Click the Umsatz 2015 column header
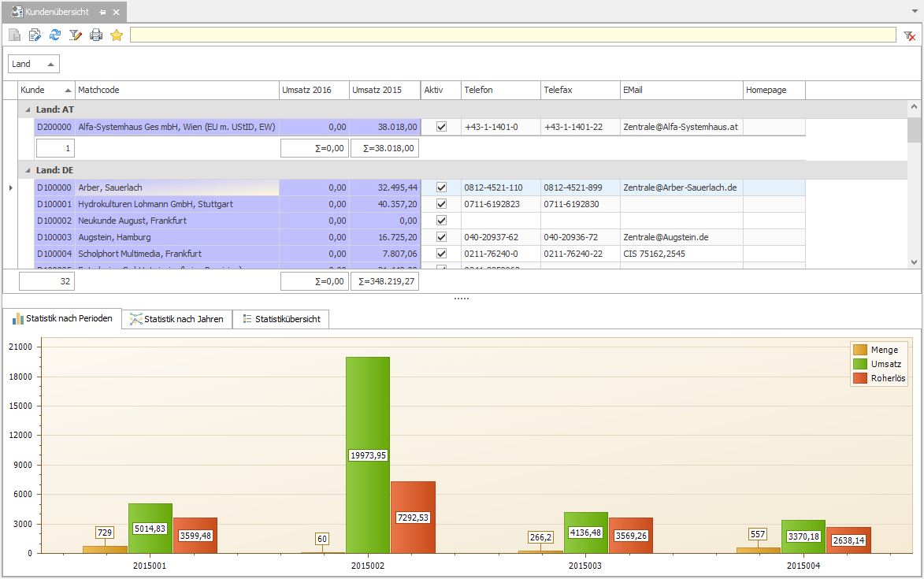The image size is (924, 579). [385, 90]
